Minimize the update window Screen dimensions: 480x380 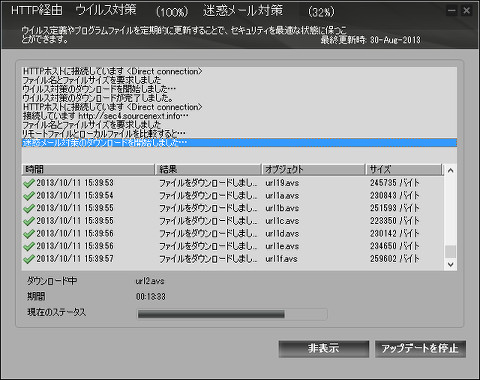[451, 11]
